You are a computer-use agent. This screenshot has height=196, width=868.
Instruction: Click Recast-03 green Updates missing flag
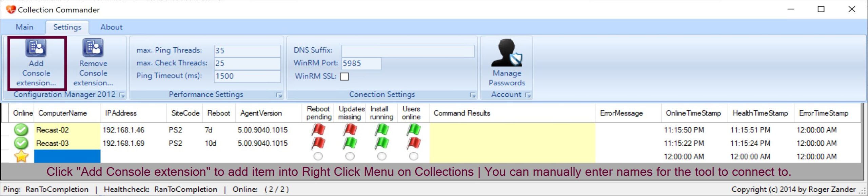point(350,143)
